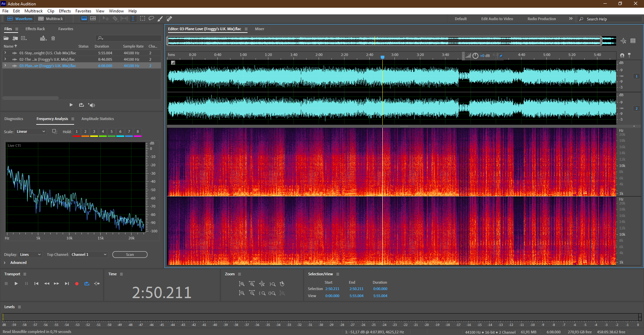Click Zoom In Time icon

pos(252,284)
